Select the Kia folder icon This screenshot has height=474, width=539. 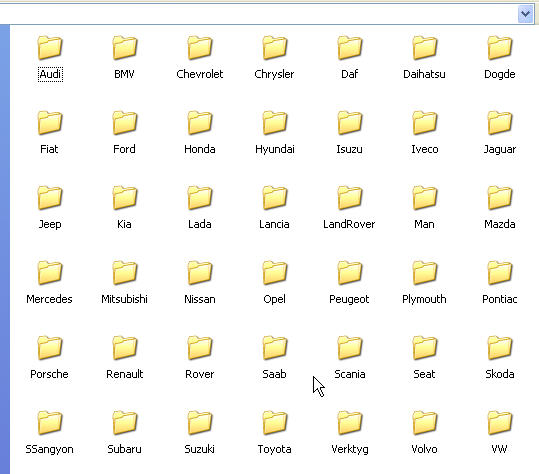click(125, 197)
